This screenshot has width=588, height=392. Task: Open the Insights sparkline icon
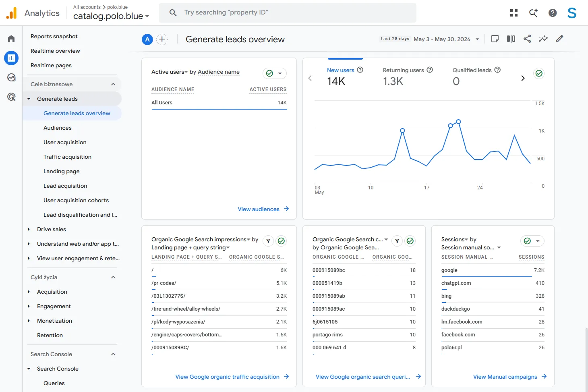point(543,39)
